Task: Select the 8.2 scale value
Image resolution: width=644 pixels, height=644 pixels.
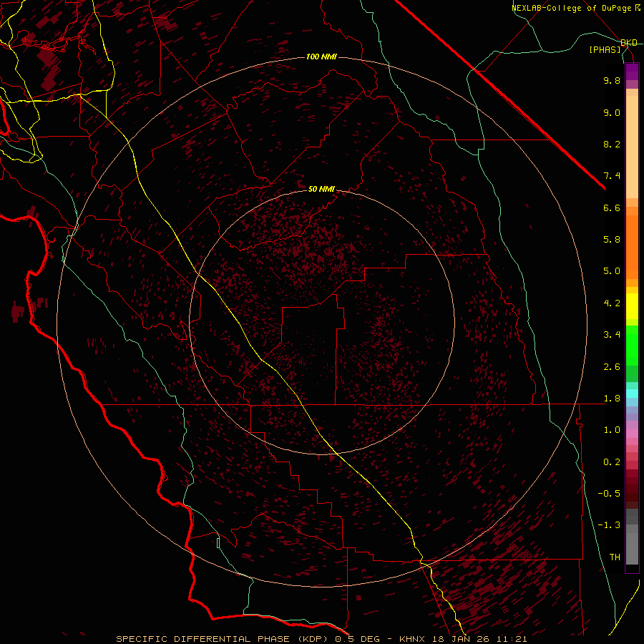Action: (612, 144)
